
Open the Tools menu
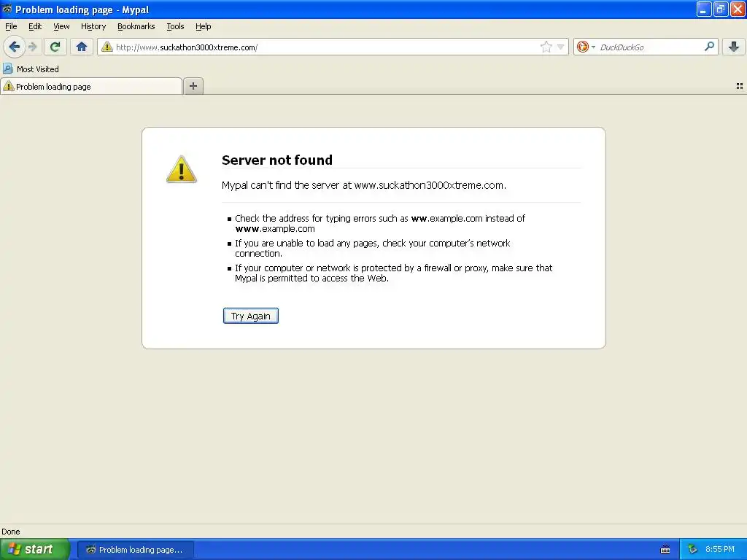coord(175,27)
